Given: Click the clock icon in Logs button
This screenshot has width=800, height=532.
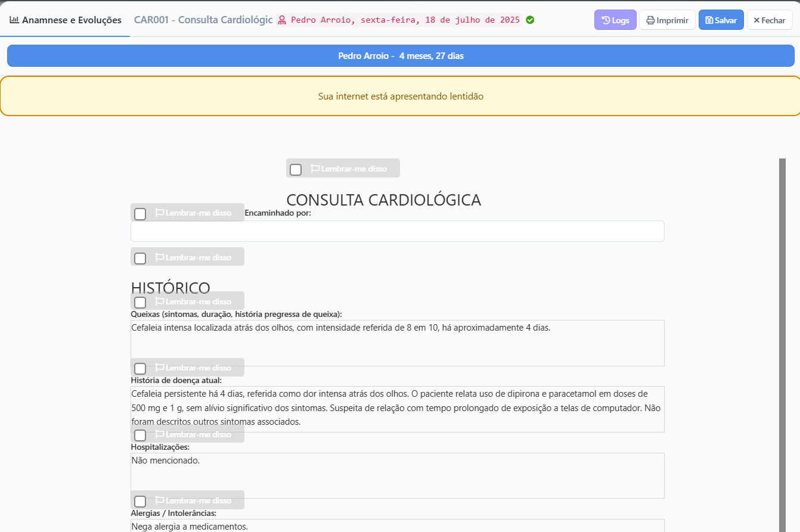Looking at the screenshot, I should coord(606,20).
